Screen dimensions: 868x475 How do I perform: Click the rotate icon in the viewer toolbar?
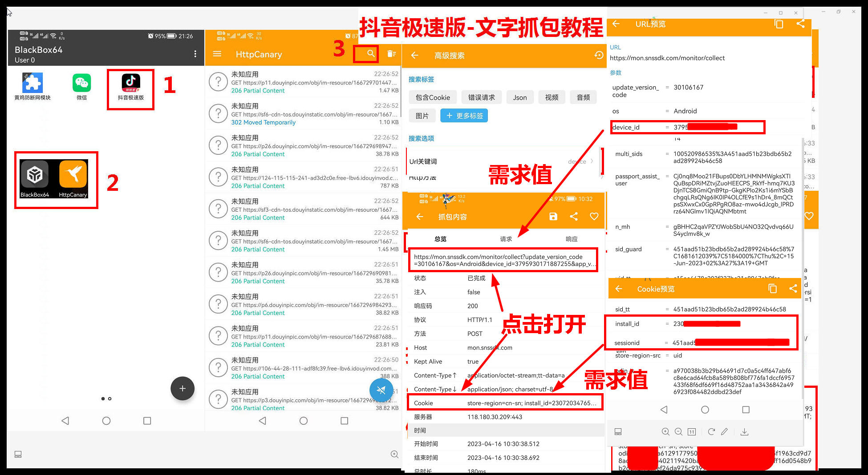711,431
